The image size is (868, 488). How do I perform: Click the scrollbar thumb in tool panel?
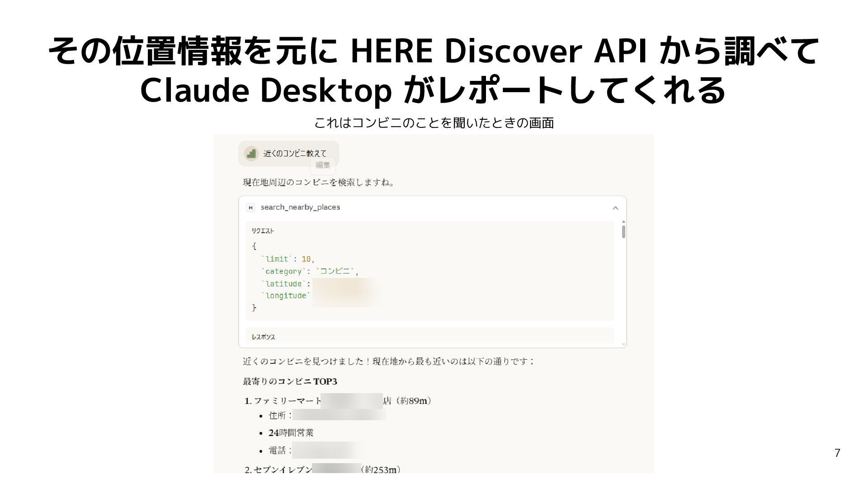coord(623,231)
